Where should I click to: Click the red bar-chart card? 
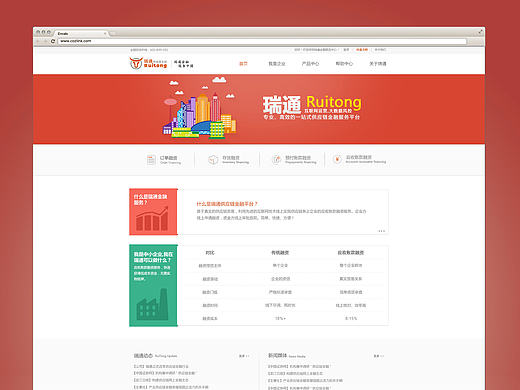coord(153,212)
